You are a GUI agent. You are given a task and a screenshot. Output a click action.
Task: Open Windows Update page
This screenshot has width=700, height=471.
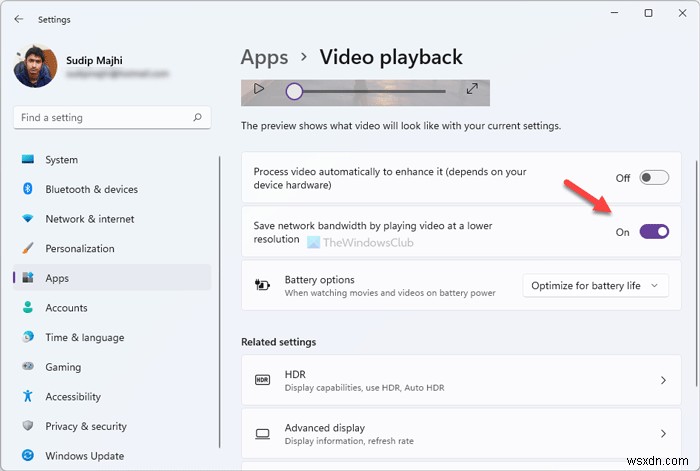pos(112,456)
